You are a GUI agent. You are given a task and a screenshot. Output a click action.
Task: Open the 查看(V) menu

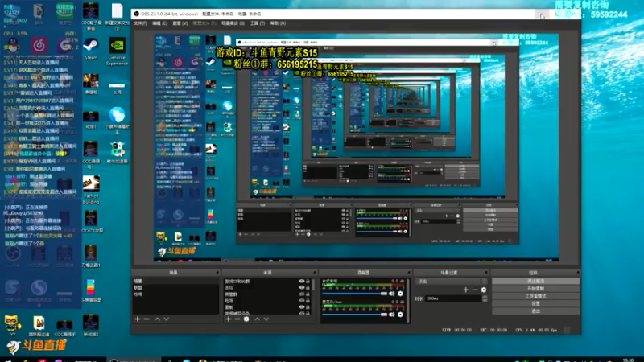(x=180, y=23)
